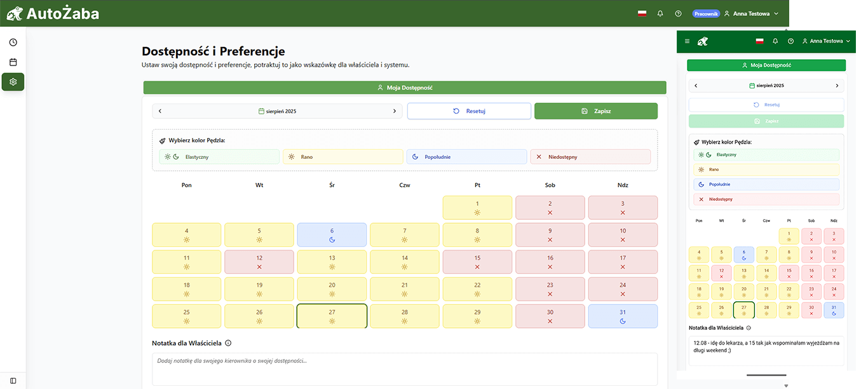Screen dimensions: 868x389
Task: Open the clock icon in left sidebar
Action: (13, 43)
